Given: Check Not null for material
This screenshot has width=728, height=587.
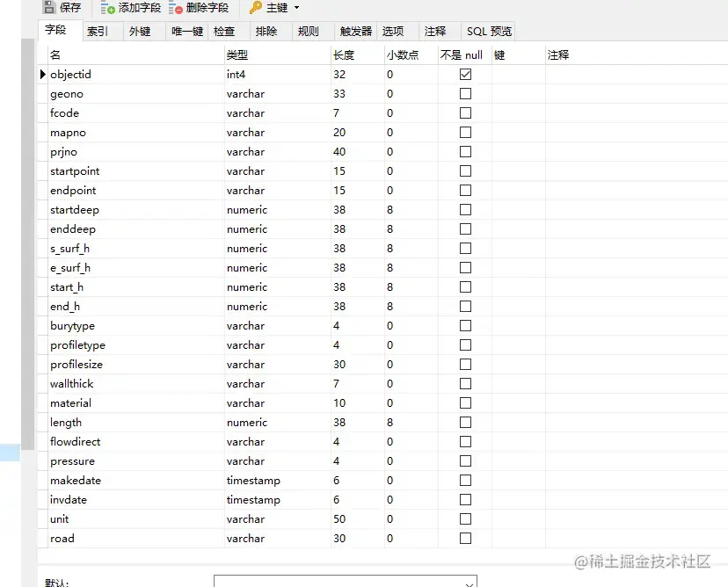Looking at the screenshot, I should 465,403.
